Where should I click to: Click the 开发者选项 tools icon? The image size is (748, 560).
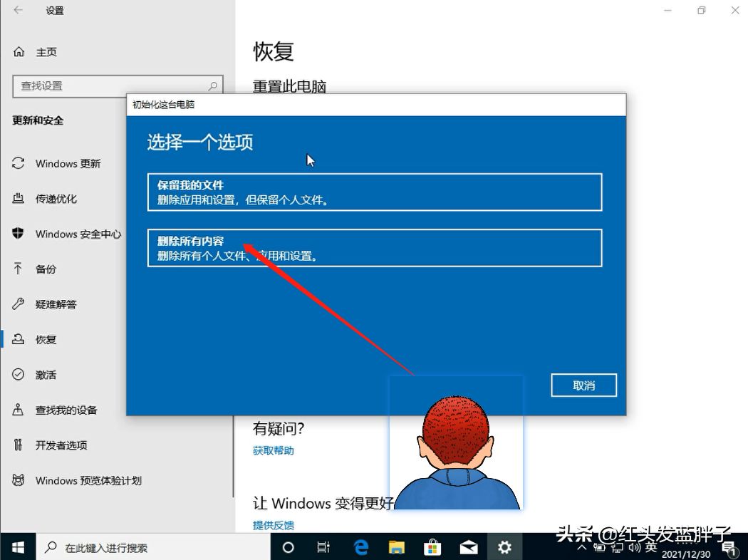18,445
